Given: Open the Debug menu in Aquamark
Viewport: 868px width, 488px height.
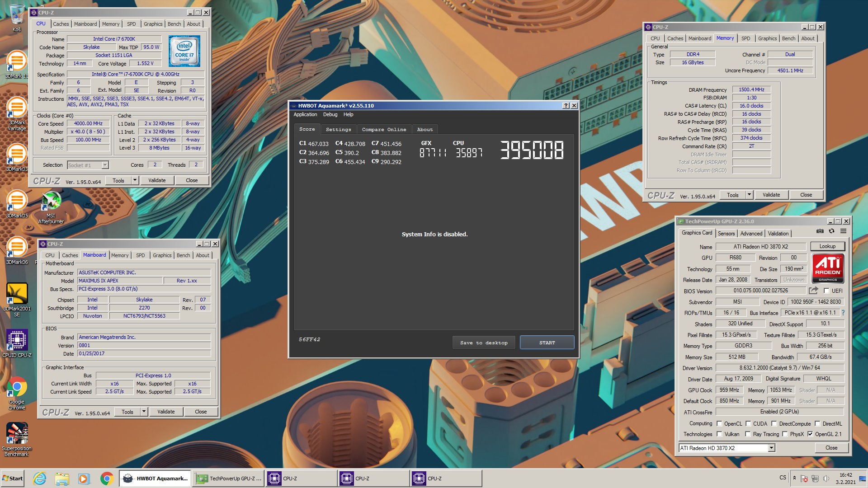Looking at the screenshot, I should coord(330,115).
